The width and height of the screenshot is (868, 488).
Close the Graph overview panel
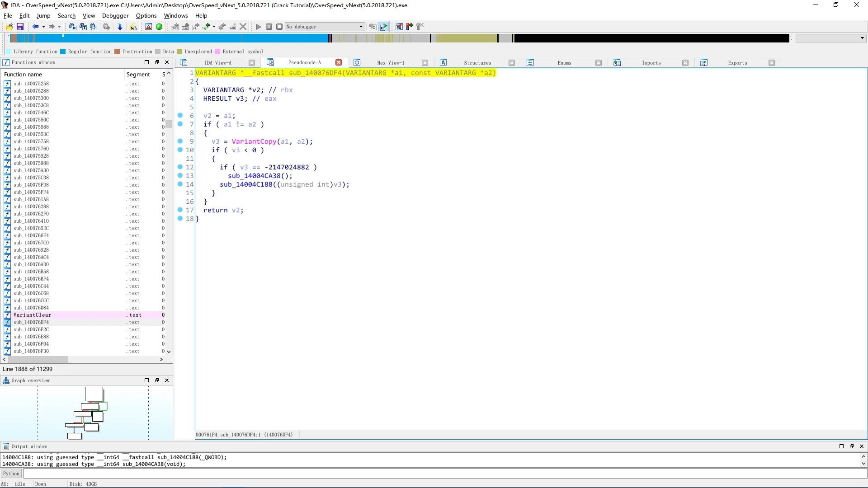point(167,380)
